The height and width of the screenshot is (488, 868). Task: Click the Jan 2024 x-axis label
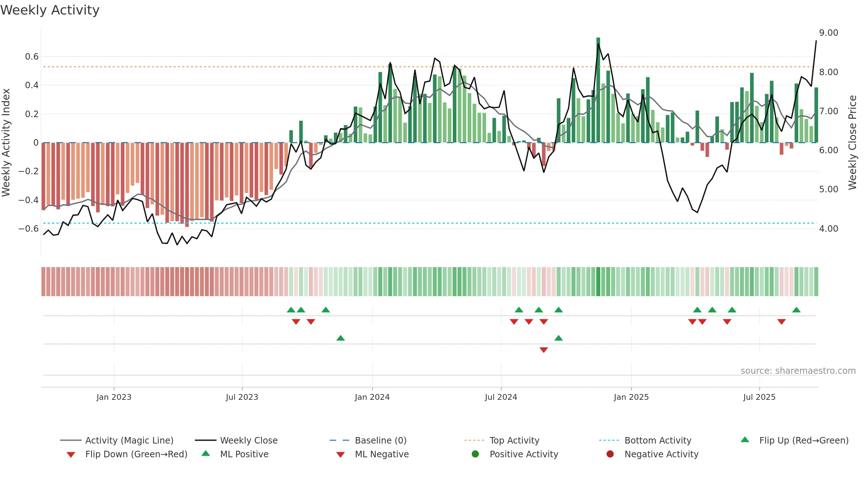coord(372,397)
